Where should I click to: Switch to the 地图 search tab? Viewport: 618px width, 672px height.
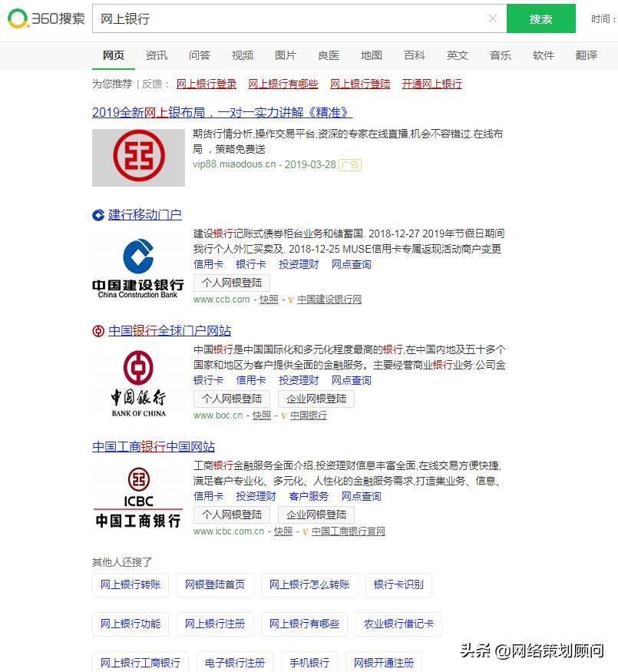point(372,55)
